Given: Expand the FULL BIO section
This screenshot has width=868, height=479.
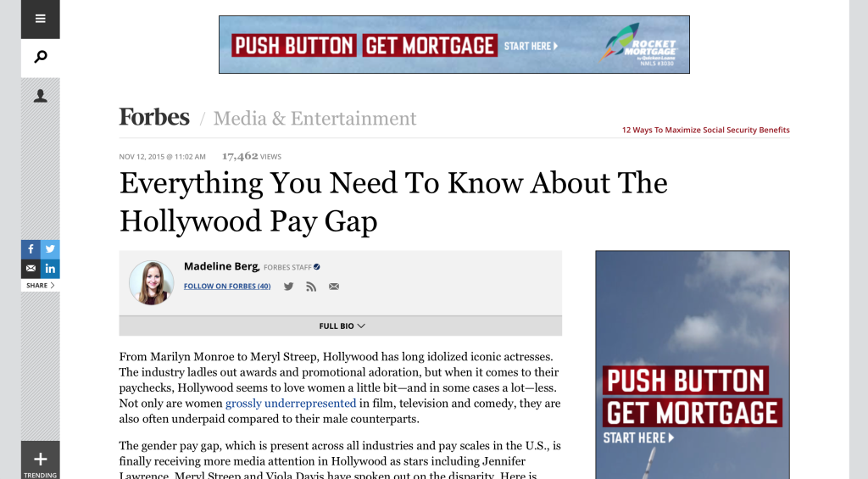Looking at the screenshot, I should pos(341,326).
